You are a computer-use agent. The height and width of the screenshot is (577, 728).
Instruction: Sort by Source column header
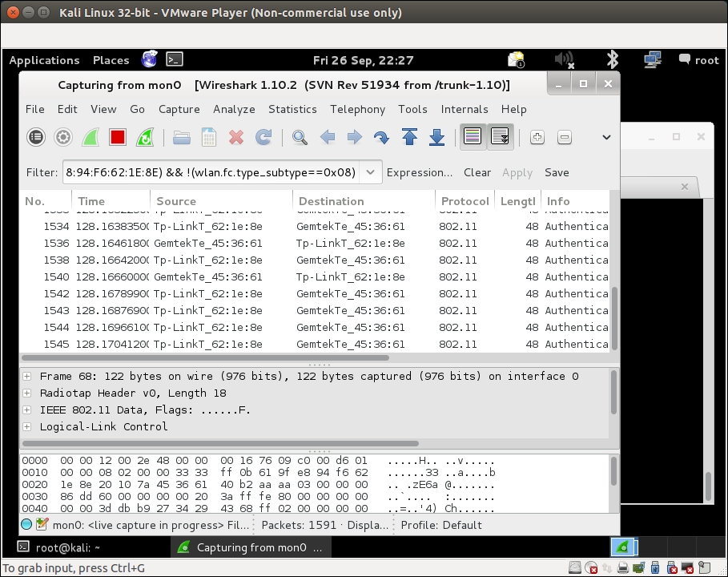pos(222,201)
